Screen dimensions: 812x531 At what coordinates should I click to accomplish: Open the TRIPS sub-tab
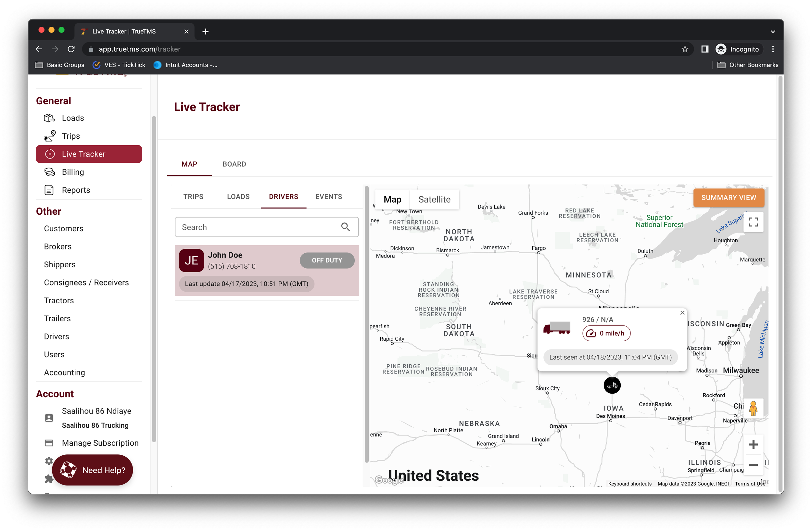193,197
